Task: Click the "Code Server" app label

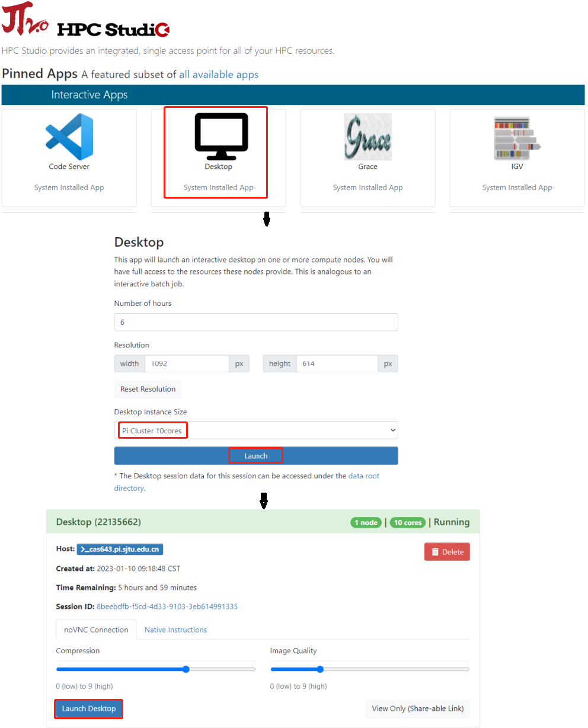Action: [x=69, y=167]
